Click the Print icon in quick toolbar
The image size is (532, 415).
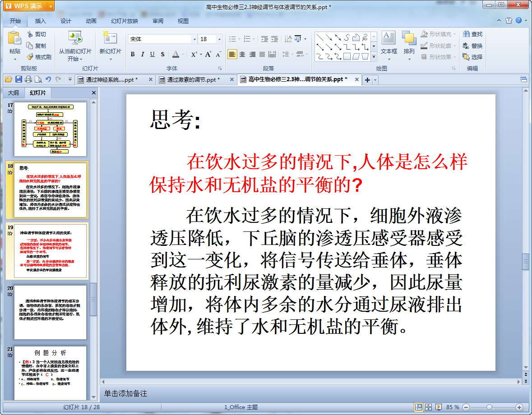click(x=28, y=79)
